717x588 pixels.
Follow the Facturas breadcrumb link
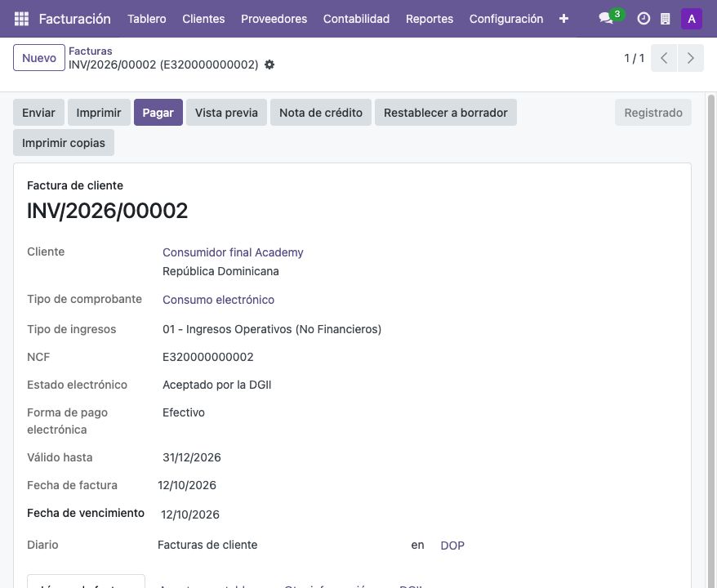(x=90, y=51)
